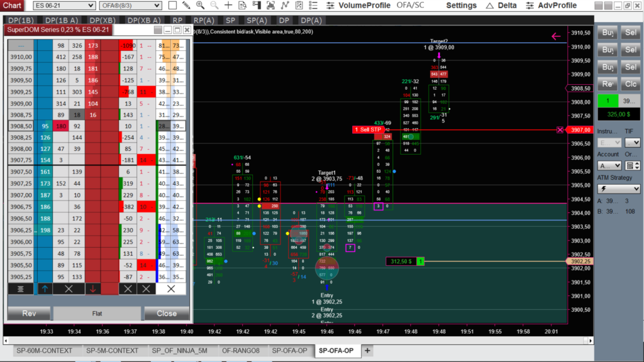Click the -1090 delta cell in SuperDOM
Image resolution: width=644 pixels, height=362 pixels.
[x=128, y=45]
